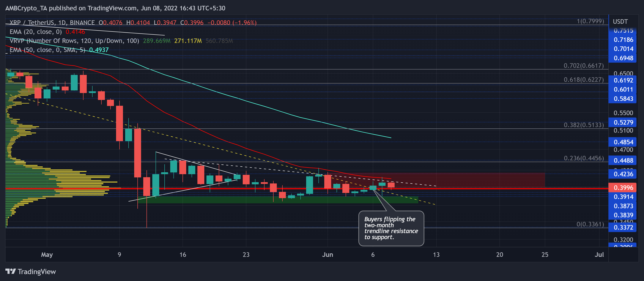Image resolution: width=644 pixels, height=281 pixels.
Task: Click the 289.669M VRVP up volume value
Action: pyautogui.click(x=157, y=41)
